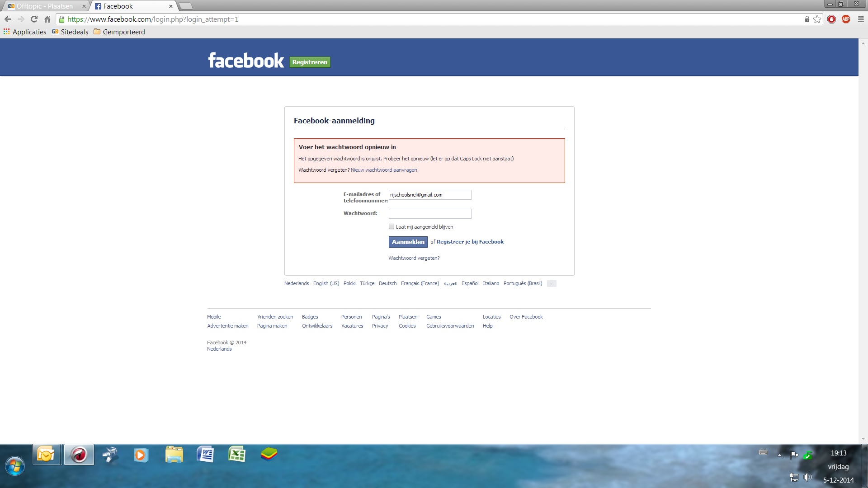This screenshot has width=868, height=488.
Task: Open the mail envelope taskbar app
Action: [x=46, y=455]
